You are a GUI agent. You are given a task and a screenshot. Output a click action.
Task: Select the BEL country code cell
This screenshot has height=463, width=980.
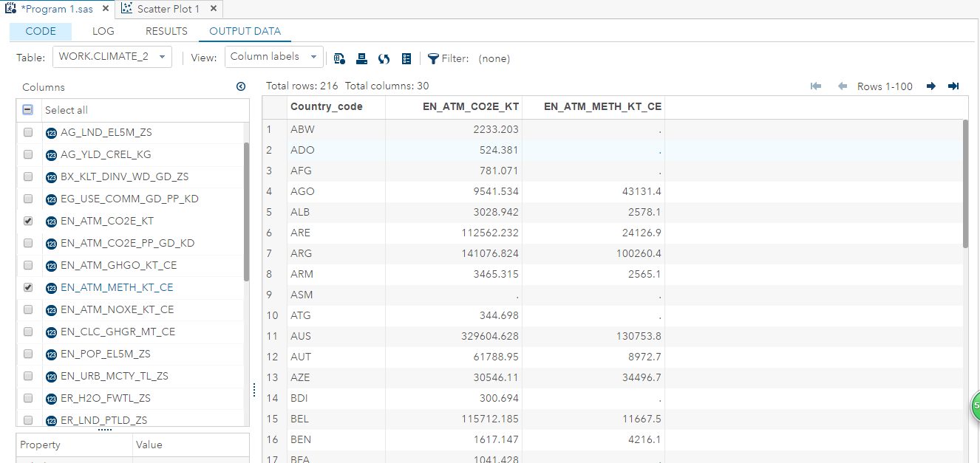click(336, 419)
